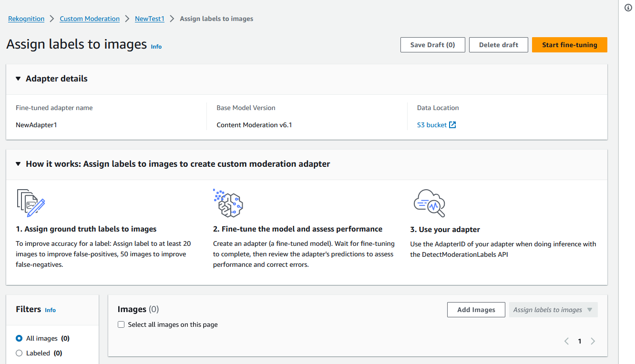Select page number 1 in pagination
Screen dimensions: 635x364
[580, 341]
